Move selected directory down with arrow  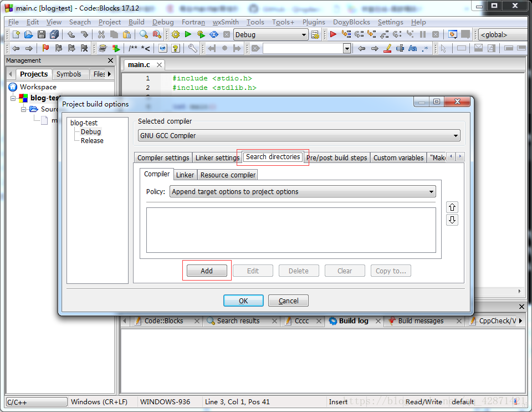452,220
